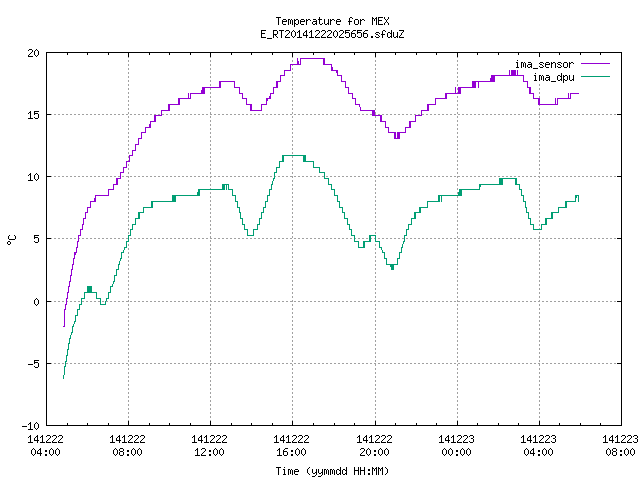The width and height of the screenshot is (640, 480).
Task: Click the x-axis label 141222 12:00
Action: click(209, 446)
